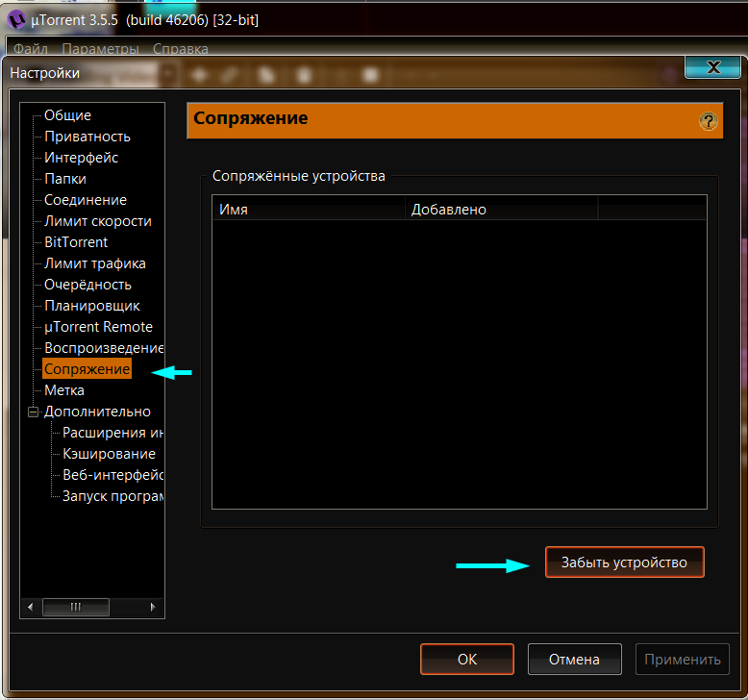Click the help question mark icon
The height and width of the screenshot is (700, 748).
709,121
